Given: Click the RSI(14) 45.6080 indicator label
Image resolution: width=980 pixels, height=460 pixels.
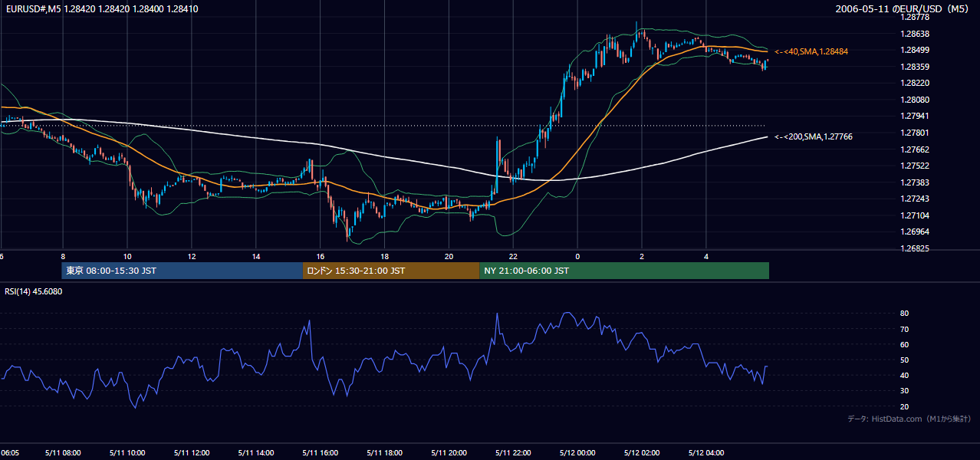Looking at the screenshot, I should point(34,291).
